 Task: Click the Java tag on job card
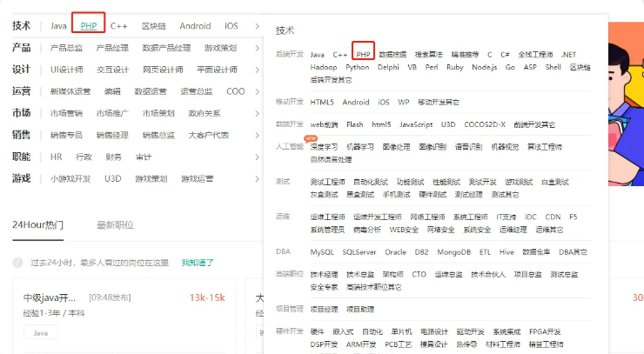41,332
